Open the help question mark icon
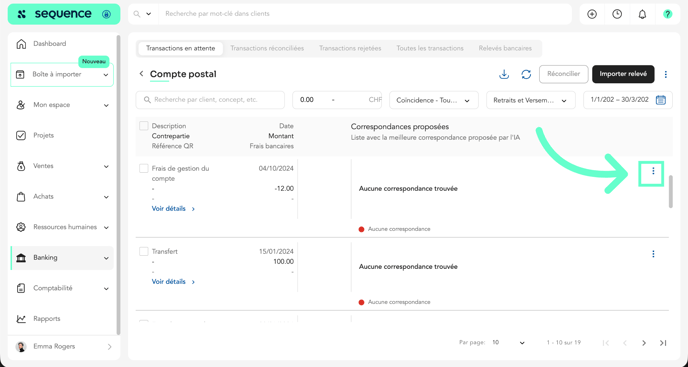This screenshot has height=367, width=688. coord(667,14)
